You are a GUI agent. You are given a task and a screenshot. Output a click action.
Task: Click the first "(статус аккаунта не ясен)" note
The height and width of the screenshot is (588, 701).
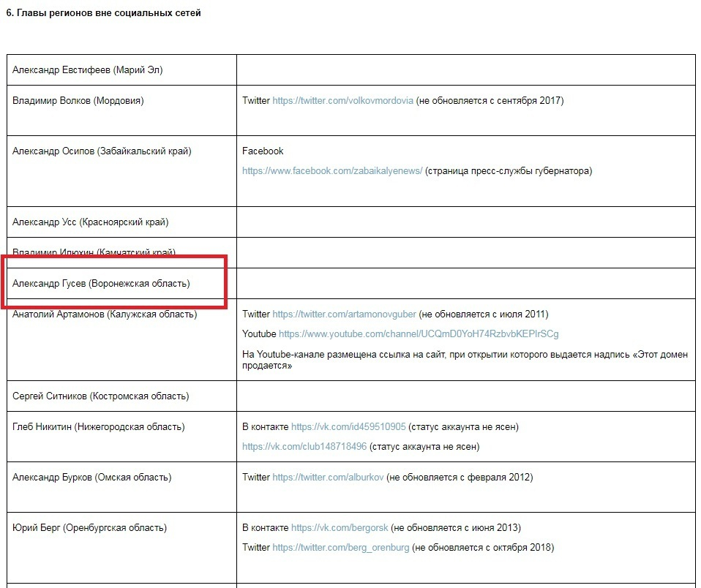click(464, 427)
